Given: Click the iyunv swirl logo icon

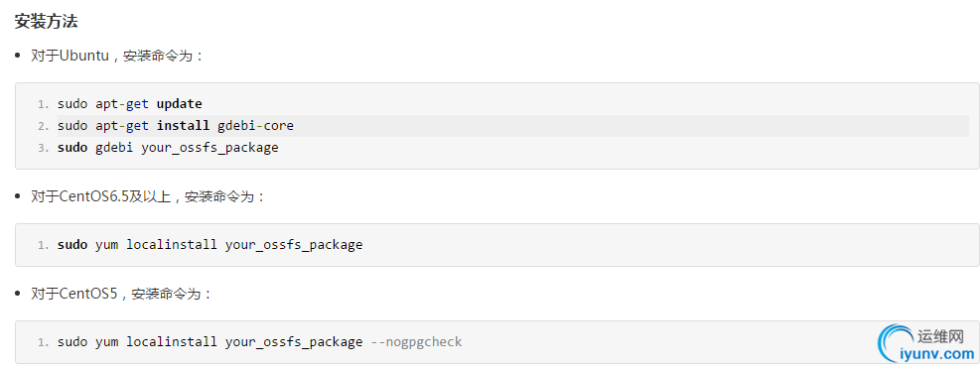Looking at the screenshot, I should point(897,344).
